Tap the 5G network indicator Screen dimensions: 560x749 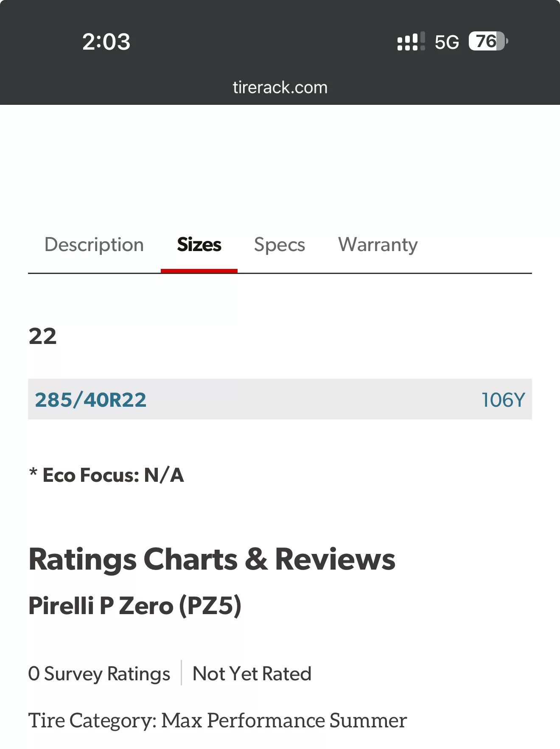pos(447,42)
